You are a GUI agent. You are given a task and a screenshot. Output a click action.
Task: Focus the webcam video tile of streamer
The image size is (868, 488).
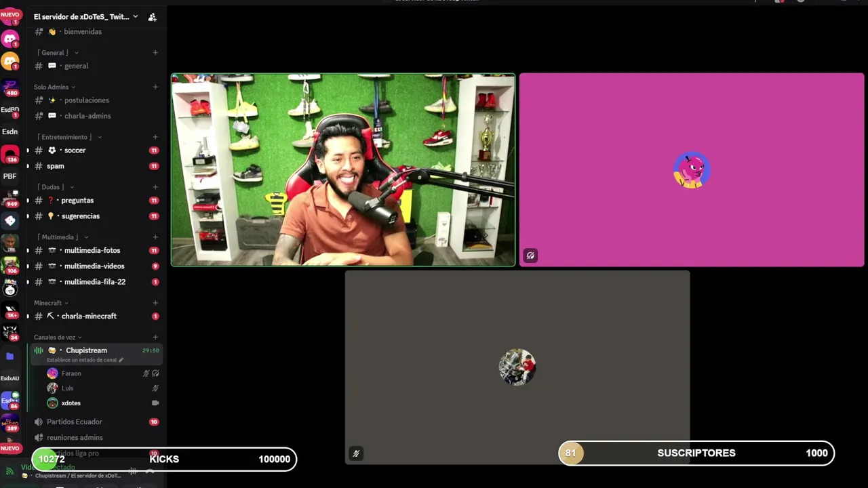(x=343, y=169)
